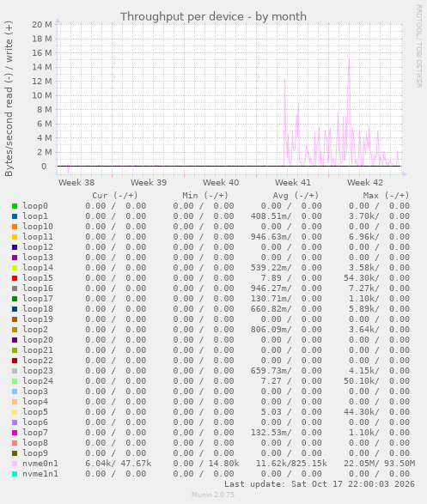The image size is (427, 504).
Task: Click the 'loop14' legend label
Action: click(38, 268)
